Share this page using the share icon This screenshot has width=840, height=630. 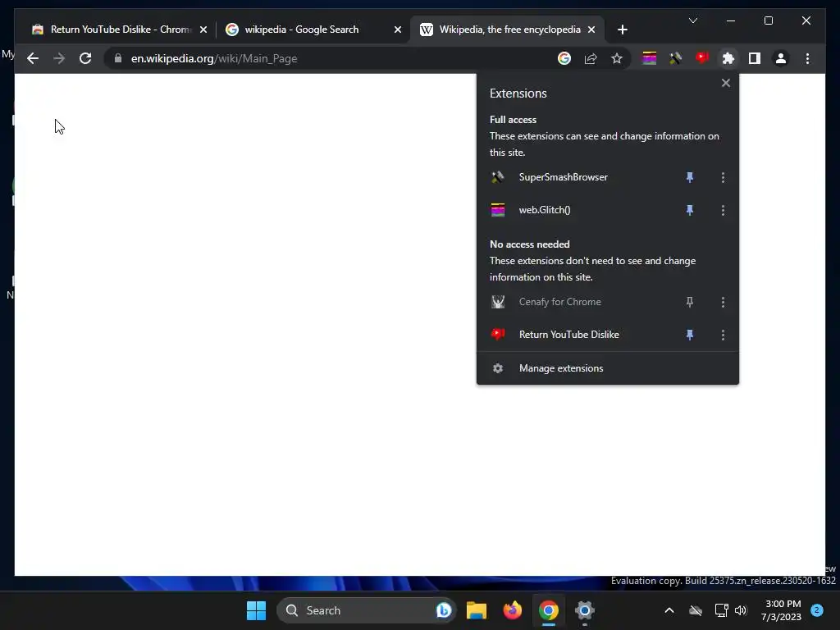click(591, 58)
